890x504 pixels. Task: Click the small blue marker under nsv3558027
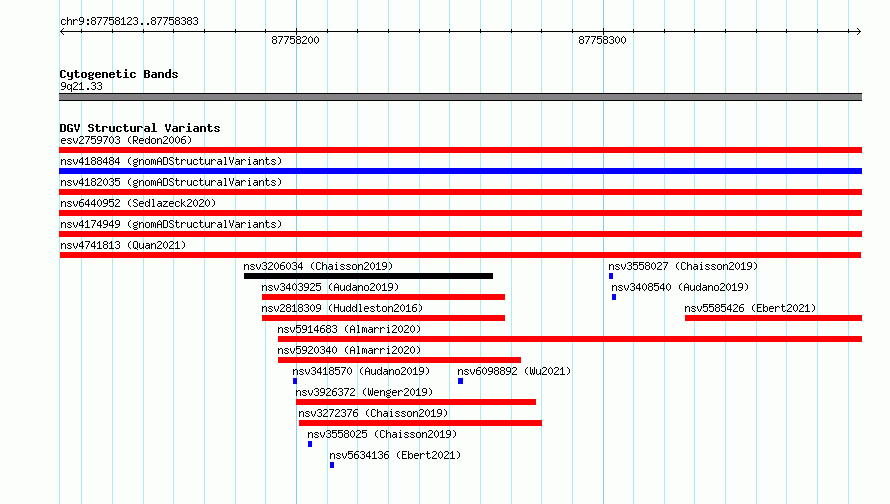(x=611, y=276)
